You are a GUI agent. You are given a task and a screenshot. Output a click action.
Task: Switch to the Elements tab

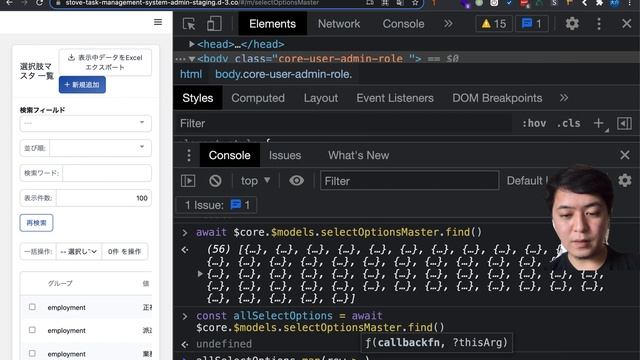tap(272, 24)
